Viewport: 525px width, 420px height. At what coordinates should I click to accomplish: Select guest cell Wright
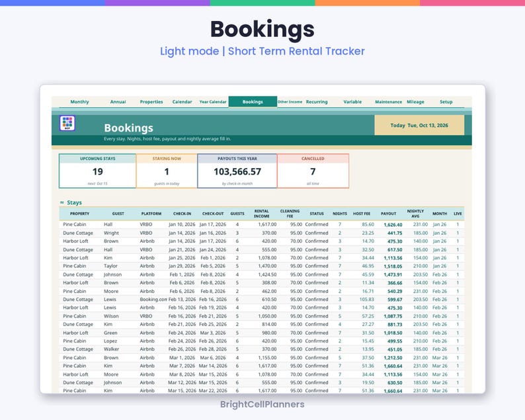pos(111,233)
